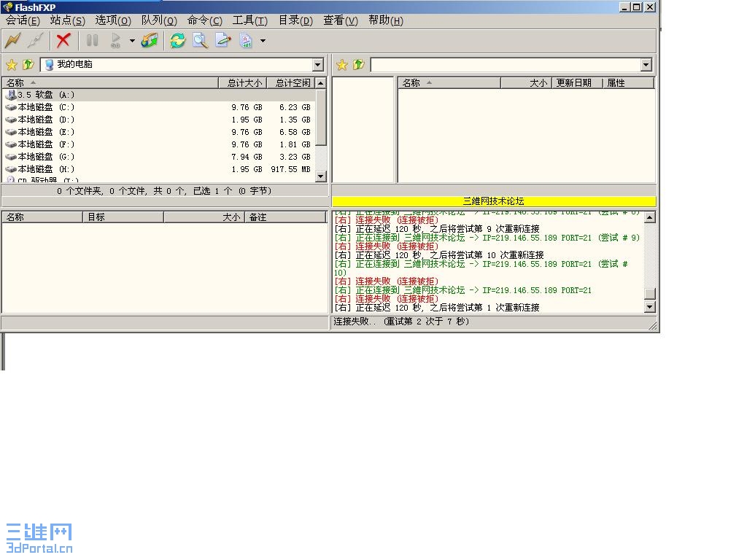Open the 帮助(H) menu
This screenshot has height=560, width=747.
[385, 20]
